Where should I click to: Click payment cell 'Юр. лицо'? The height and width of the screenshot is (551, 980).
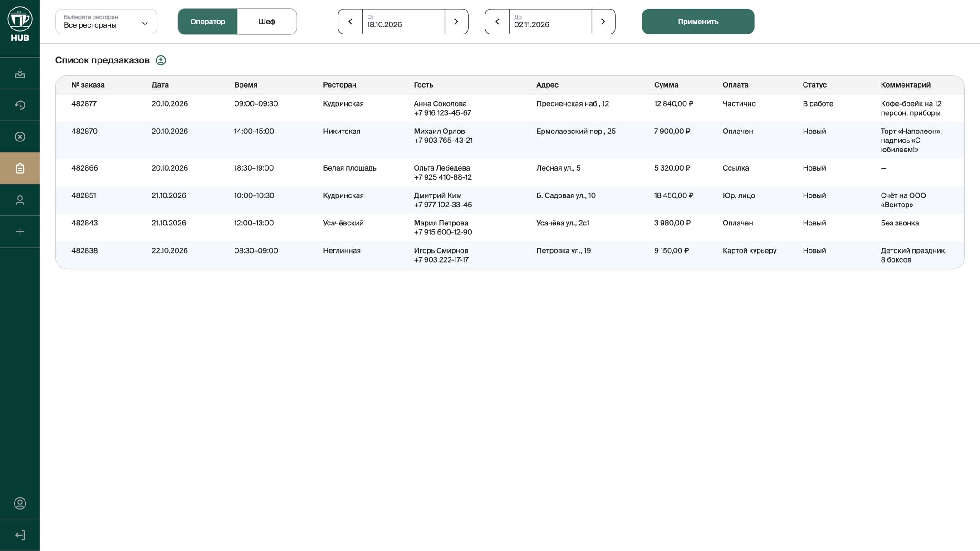[x=739, y=195]
